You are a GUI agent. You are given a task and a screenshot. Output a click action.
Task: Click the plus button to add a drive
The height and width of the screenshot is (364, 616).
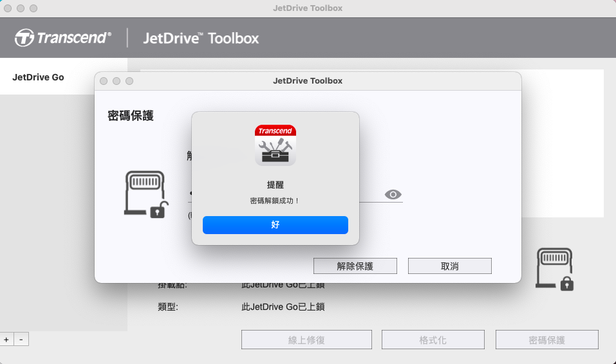6,340
